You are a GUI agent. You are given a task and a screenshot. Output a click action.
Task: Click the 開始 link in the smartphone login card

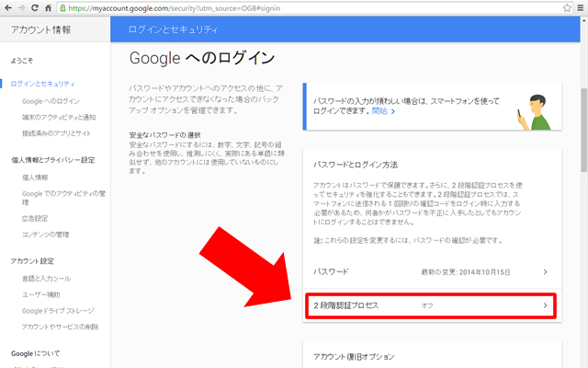[x=383, y=111]
